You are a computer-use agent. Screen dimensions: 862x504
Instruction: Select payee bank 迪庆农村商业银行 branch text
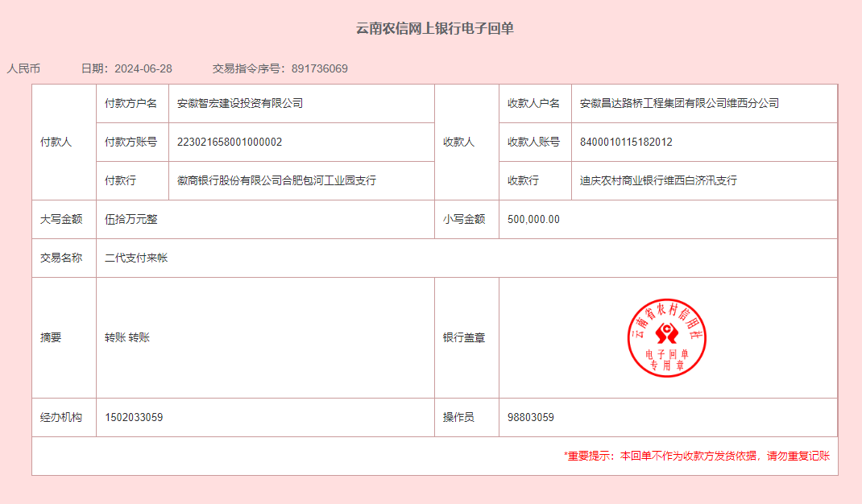coord(658,180)
